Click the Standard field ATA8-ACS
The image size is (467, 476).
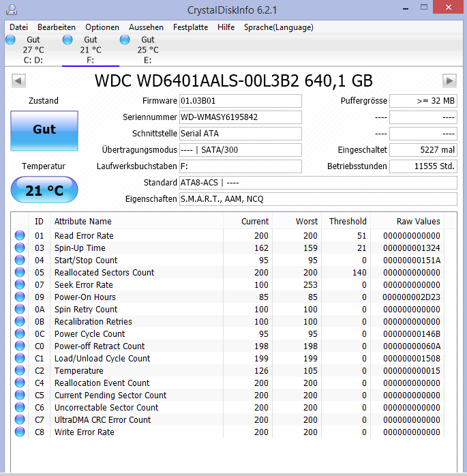coord(318,183)
